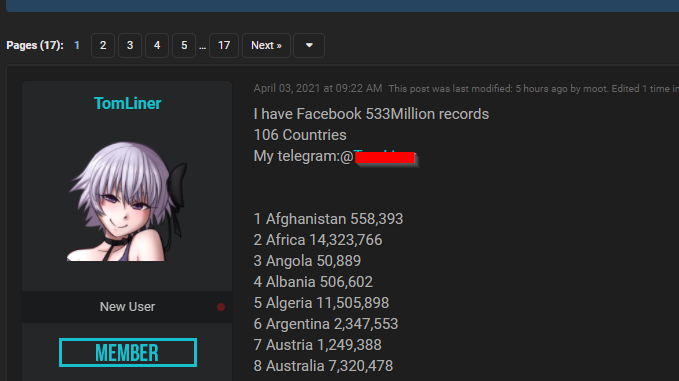Click the Facebook 533Million records headline text
Viewport: 679px width, 381px height.
click(x=371, y=114)
